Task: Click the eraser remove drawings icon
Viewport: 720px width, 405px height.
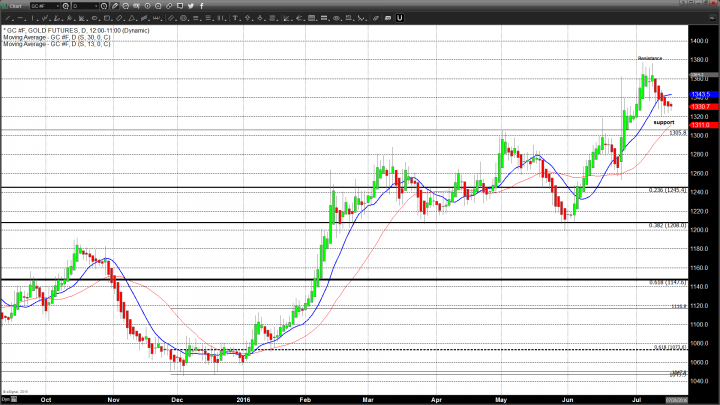Action: click(376, 18)
